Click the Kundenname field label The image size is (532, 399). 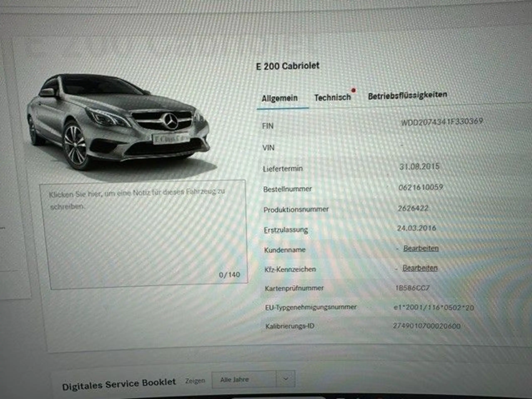(285, 250)
